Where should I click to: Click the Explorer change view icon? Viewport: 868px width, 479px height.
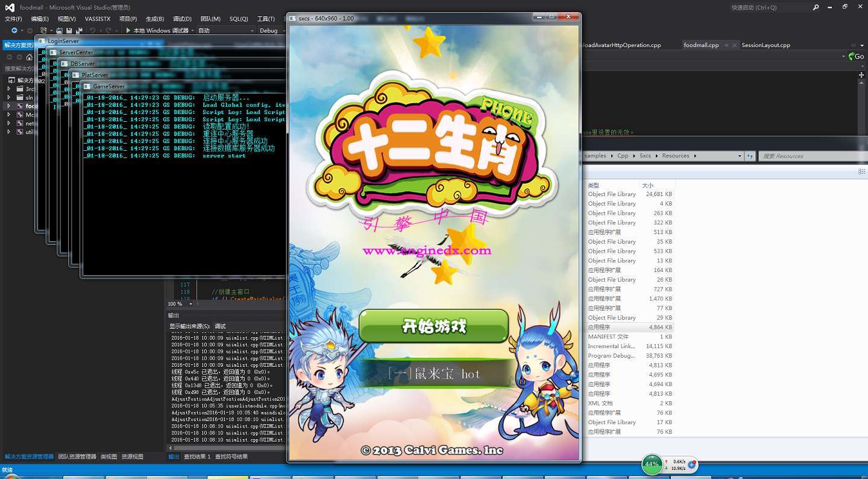pos(861,171)
